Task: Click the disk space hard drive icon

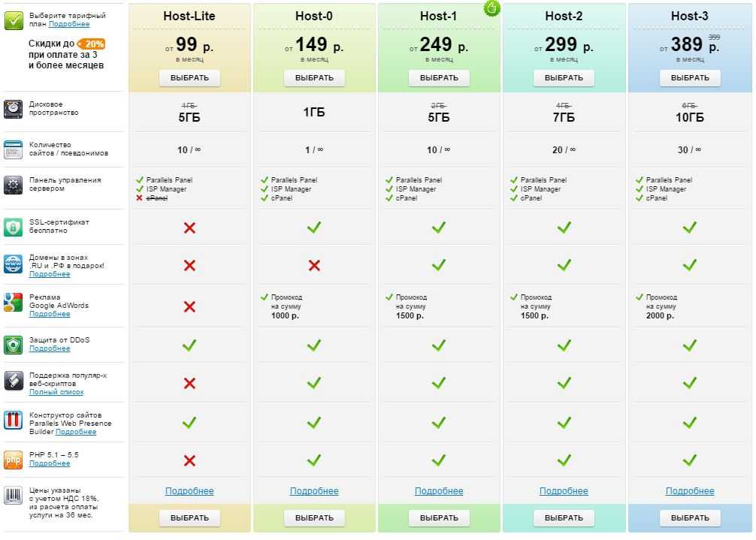Action: point(14,109)
